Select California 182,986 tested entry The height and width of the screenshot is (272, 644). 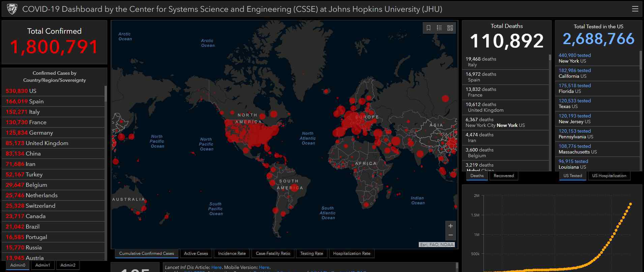tap(597, 73)
